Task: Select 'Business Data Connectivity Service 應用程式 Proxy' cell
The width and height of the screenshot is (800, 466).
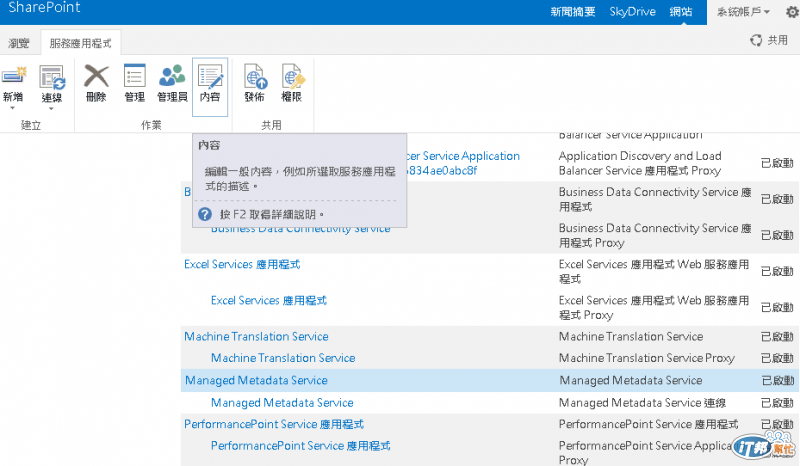Action: 655,235
